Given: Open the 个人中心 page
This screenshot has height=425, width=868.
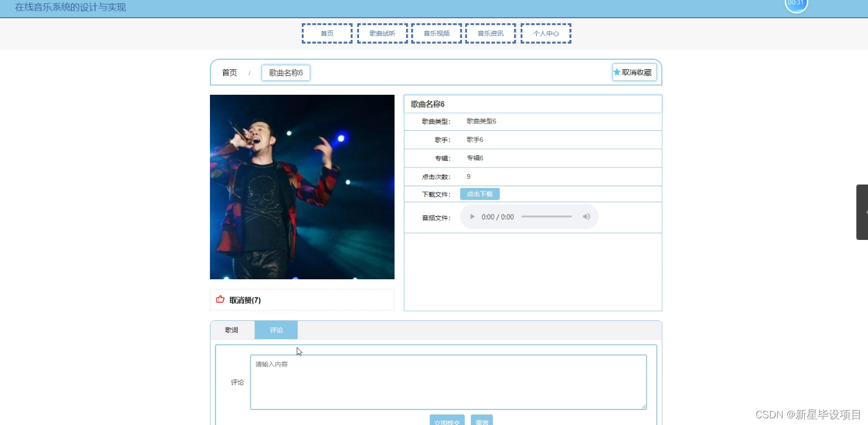Looking at the screenshot, I should click(x=545, y=33).
